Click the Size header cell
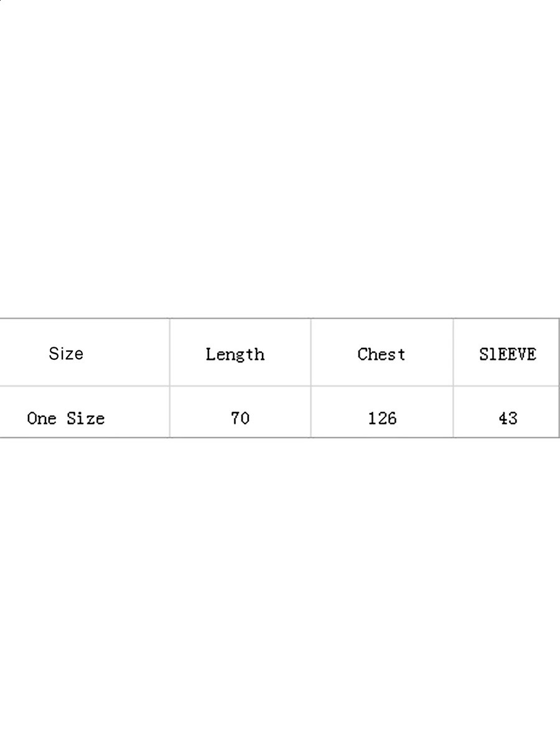 click(x=66, y=354)
